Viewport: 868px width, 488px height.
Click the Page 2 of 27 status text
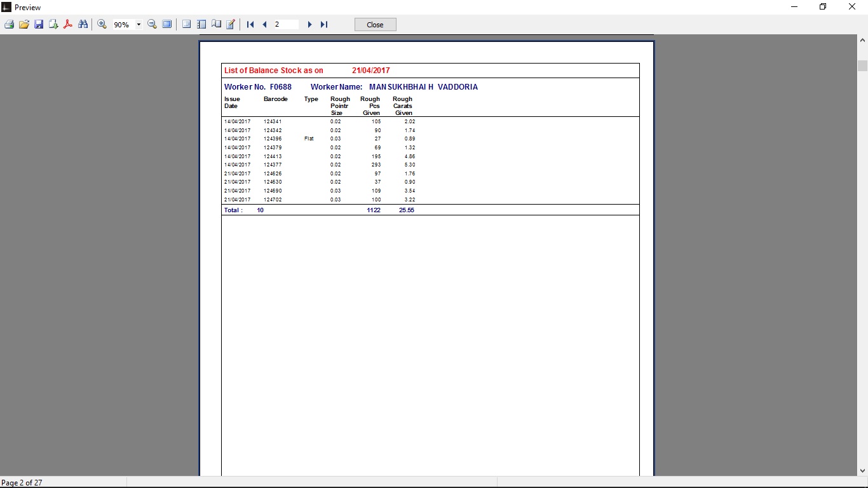click(22, 483)
